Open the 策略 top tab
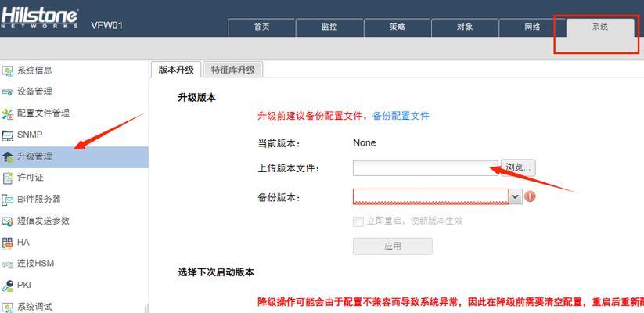This screenshot has width=644, height=313. point(398,27)
